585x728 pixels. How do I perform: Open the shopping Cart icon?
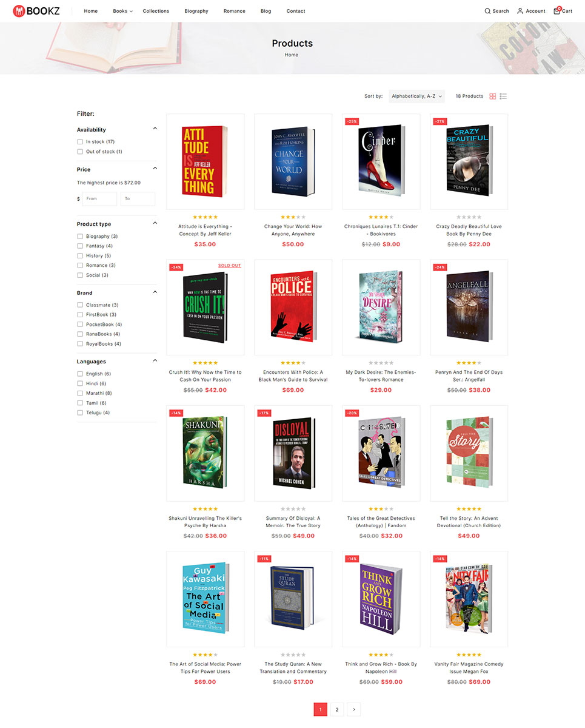click(x=557, y=10)
